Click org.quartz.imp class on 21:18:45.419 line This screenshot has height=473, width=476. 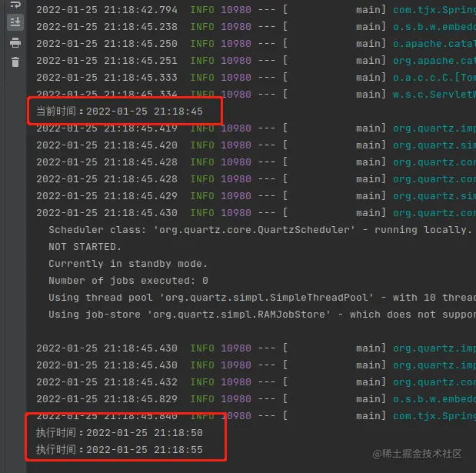coord(434,128)
